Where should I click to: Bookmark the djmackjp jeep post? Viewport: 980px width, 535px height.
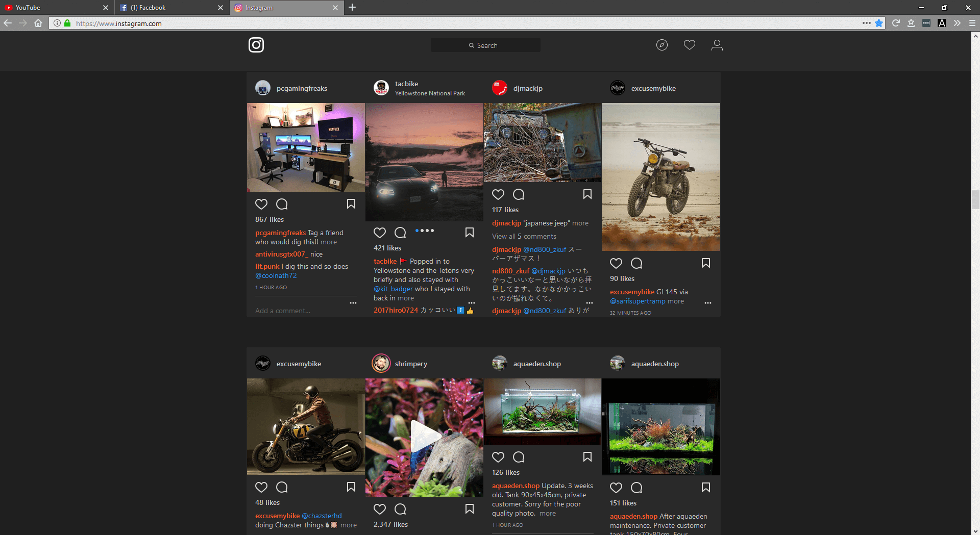pos(587,194)
